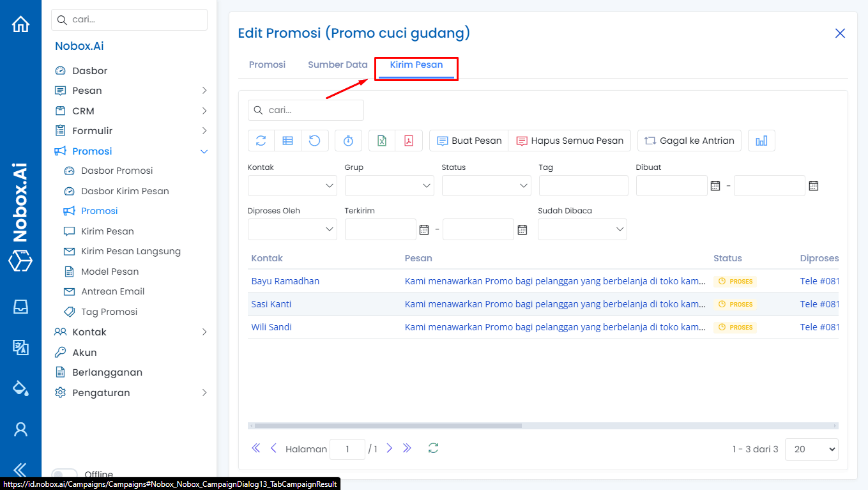Toggle the Offline switch
This screenshot has width=868, height=490.
click(x=65, y=474)
